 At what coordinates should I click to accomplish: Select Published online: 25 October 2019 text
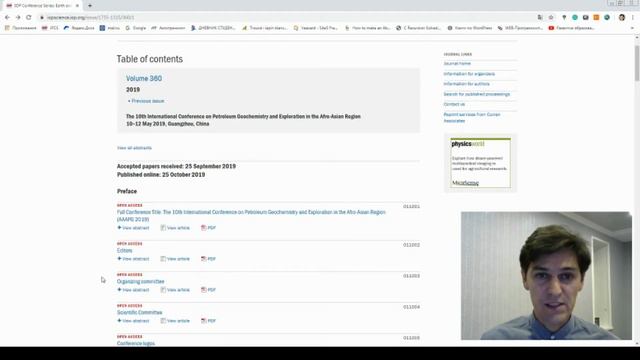[x=161, y=175]
